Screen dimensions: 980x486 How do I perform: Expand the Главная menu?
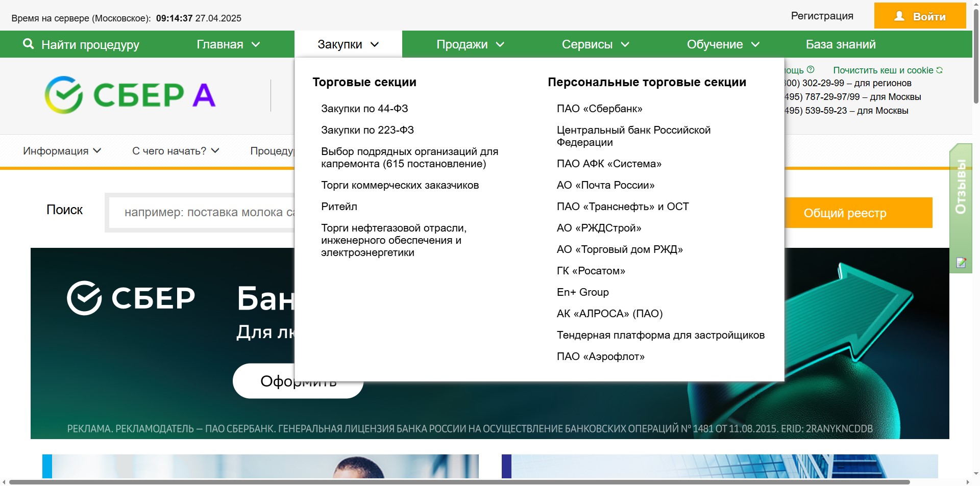coord(228,44)
